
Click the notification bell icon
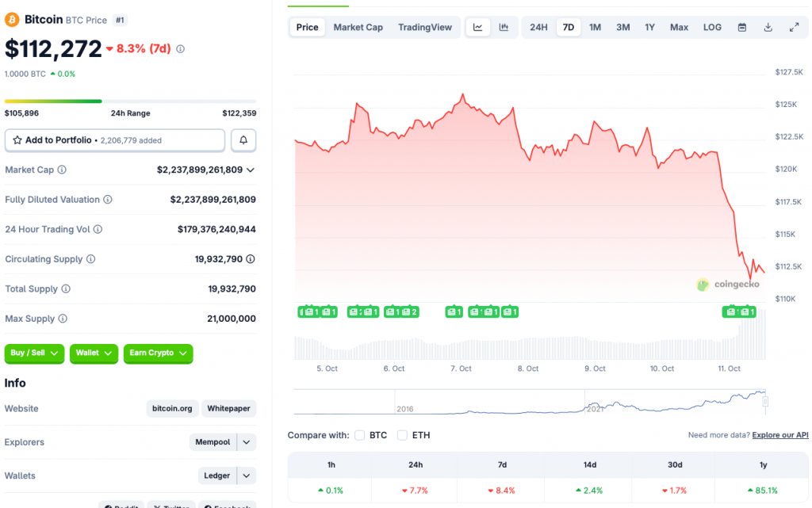pos(243,139)
